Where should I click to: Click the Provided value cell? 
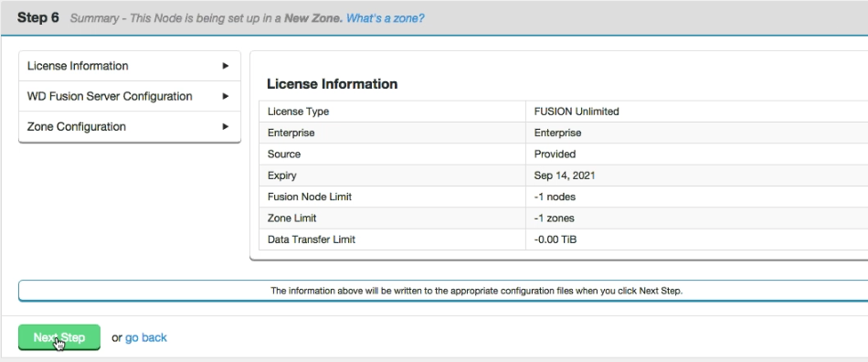coord(697,154)
